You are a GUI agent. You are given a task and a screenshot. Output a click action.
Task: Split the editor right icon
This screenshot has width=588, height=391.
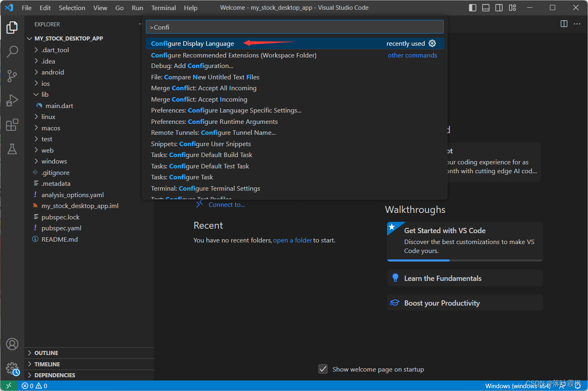(x=564, y=24)
